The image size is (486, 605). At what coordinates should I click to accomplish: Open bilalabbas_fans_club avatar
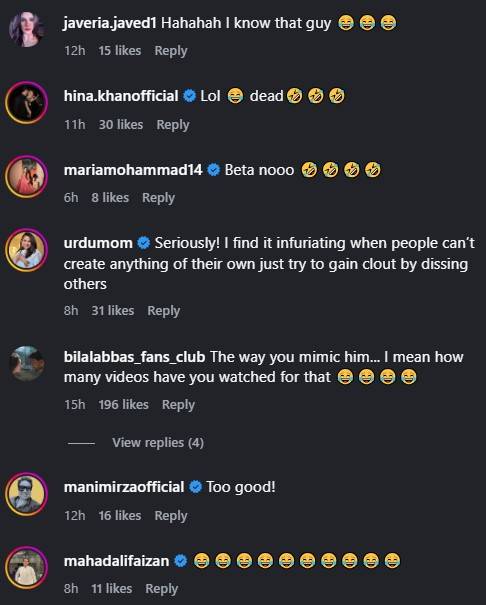pyautogui.click(x=26, y=363)
